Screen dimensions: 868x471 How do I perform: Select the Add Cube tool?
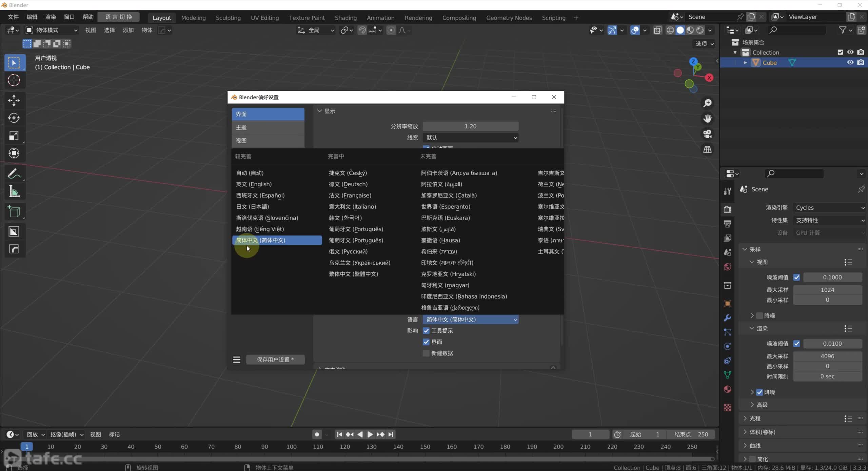pos(14,212)
